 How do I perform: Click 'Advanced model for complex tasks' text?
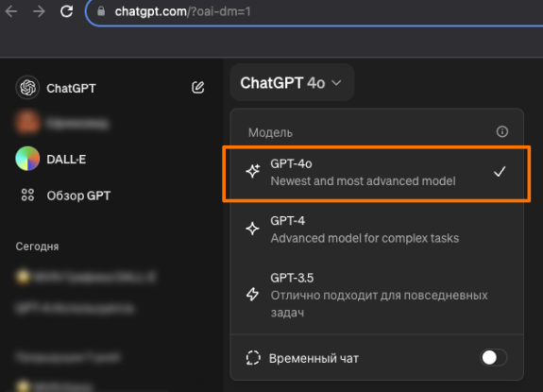365,238
